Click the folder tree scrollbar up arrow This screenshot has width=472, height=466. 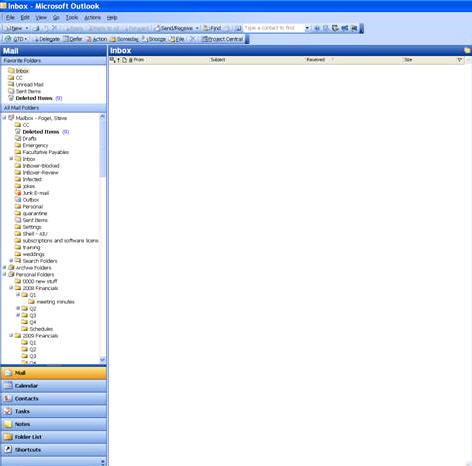tap(102, 117)
